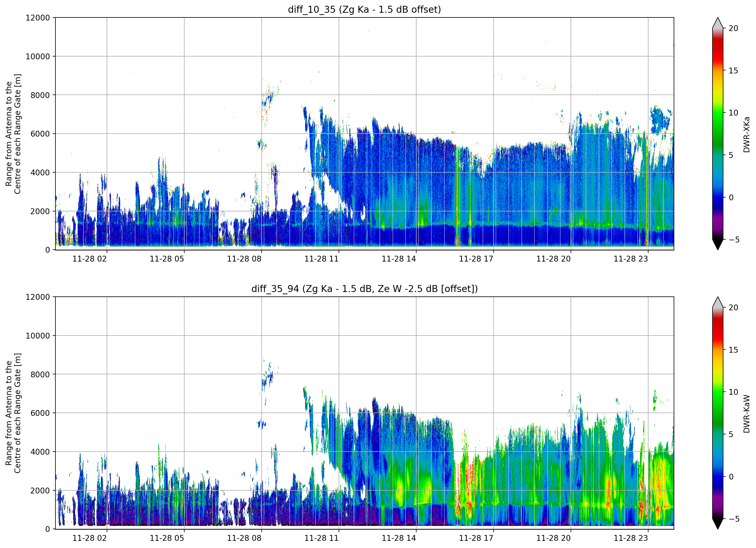Screen dimensions: 756x548
Task: Click "11-28 23" time tick of diff_35_94 plot
Action: coord(631,538)
